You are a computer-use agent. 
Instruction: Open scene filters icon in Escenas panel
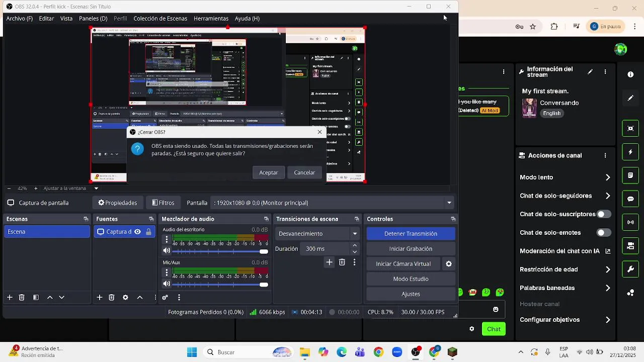(x=36, y=298)
